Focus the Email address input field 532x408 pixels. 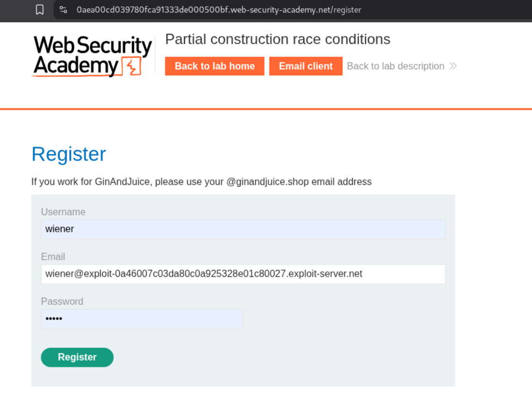(243, 274)
